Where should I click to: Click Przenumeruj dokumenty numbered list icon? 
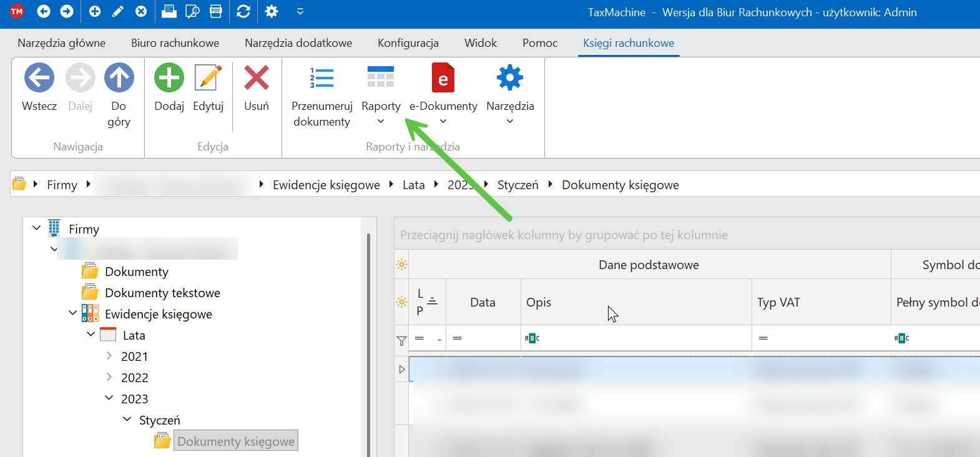[x=321, y=79]
